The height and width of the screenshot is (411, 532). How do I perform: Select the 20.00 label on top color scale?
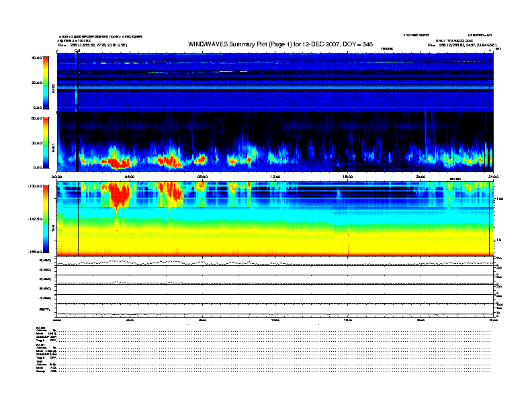pyautogui.click(x=37, y=83)
